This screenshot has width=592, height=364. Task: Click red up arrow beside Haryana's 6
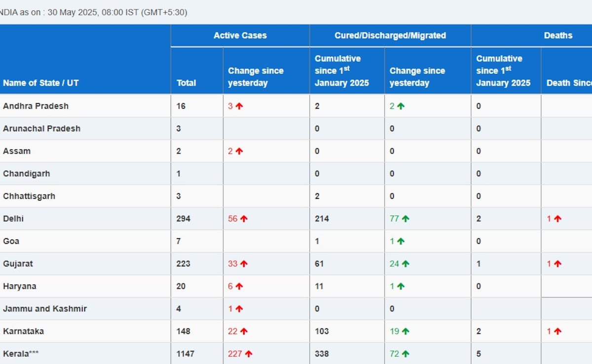239,287
